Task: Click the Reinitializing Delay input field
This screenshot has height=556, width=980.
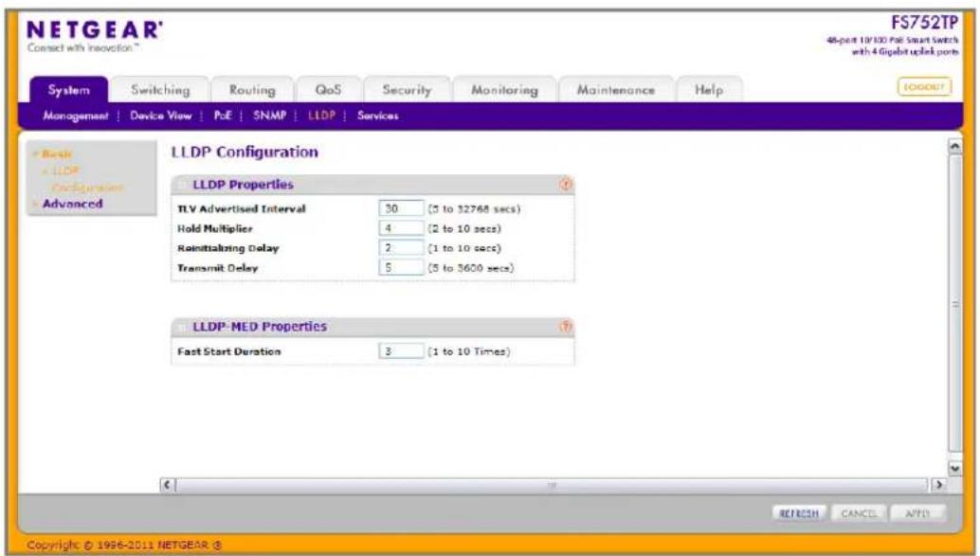Action: 401,248
